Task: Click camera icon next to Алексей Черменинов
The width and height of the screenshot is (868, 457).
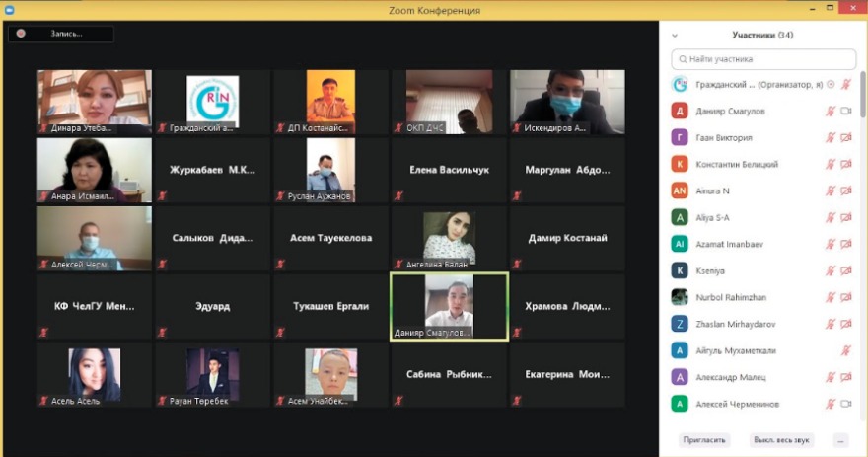Action: pos(846,404)
